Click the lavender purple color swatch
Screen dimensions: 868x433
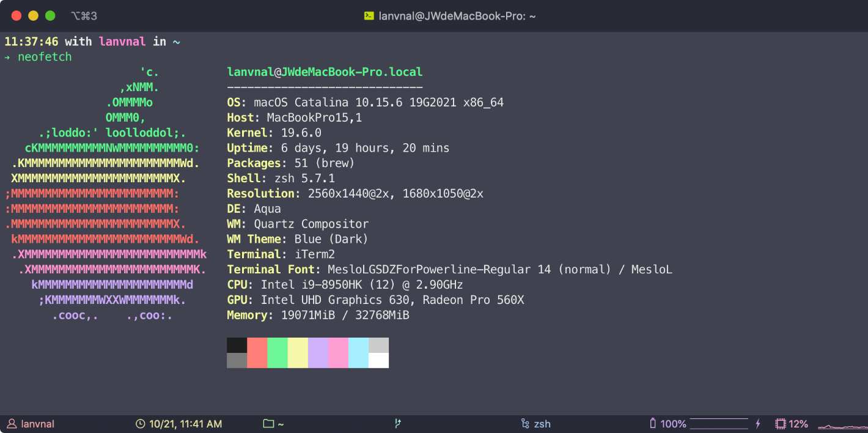click(318, 353)
